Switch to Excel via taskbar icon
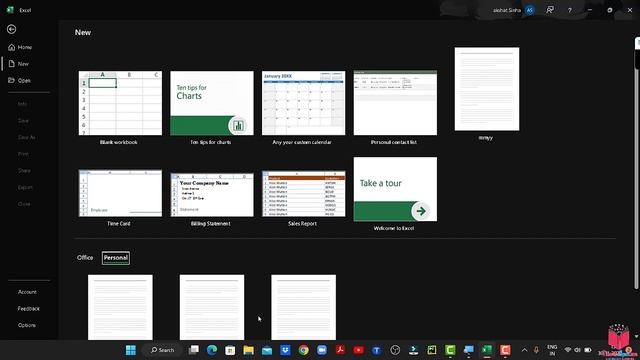This screenshot has height=360, width=640. coord(487,350)
